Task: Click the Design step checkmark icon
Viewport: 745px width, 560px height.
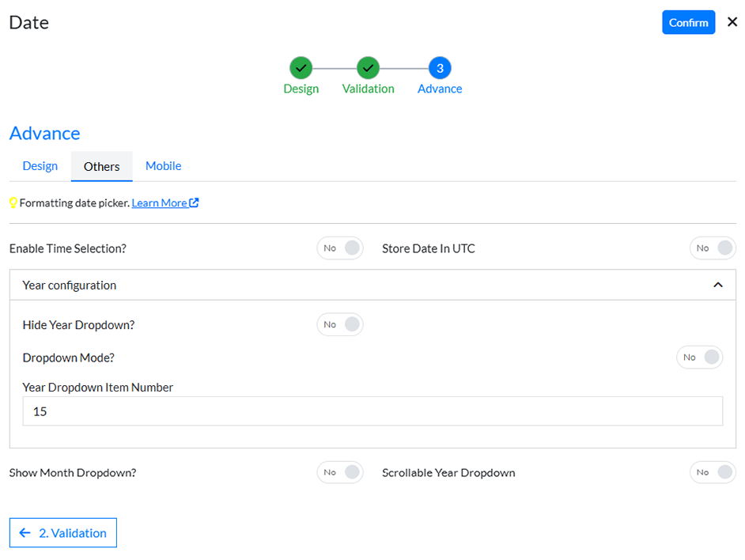Action: [x=301, y=68]
